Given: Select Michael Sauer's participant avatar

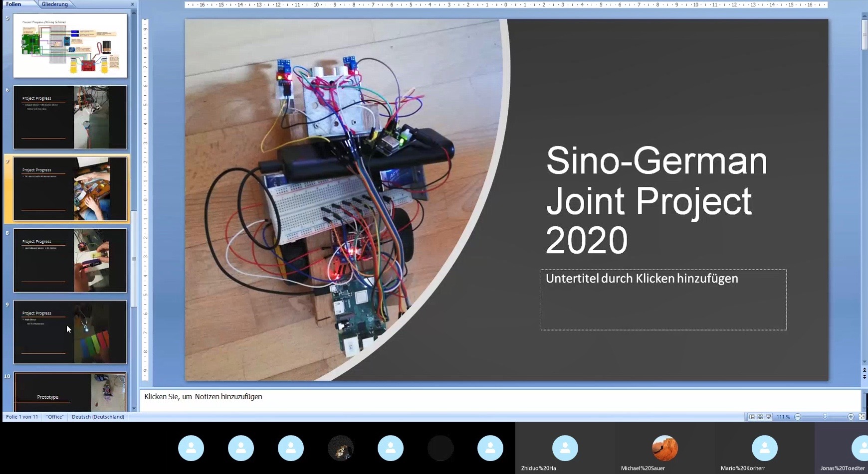Looking at the screenshot, I should [664, 448].
